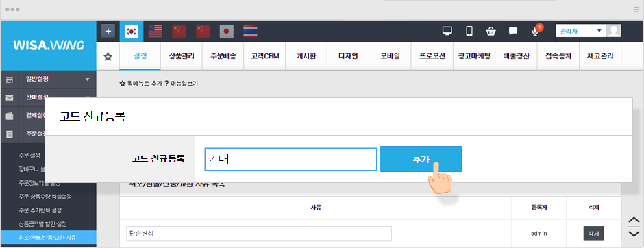
Task: Open the 프로모션 tab
Action: [x=432, y=56]
